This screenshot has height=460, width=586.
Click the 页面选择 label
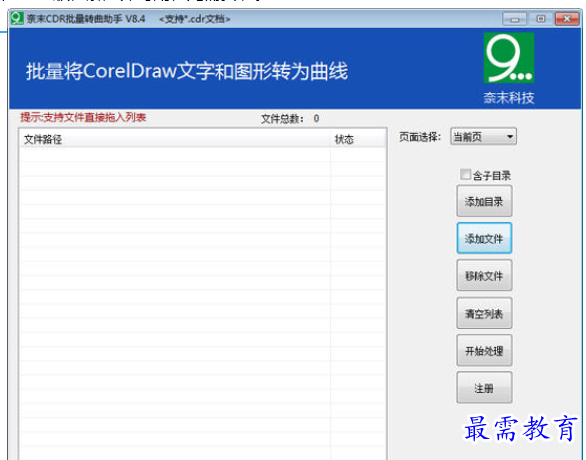420,137
